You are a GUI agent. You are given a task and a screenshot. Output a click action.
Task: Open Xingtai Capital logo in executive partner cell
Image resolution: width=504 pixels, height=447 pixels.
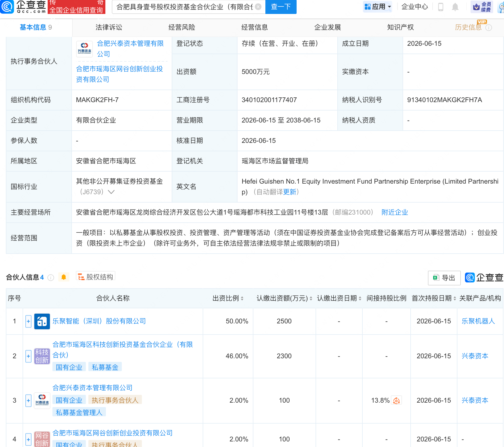click(84, 49)
